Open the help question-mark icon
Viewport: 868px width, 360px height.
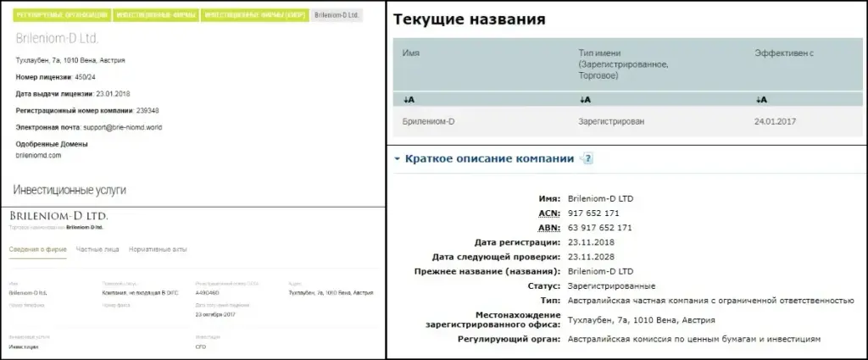(587, 158)
